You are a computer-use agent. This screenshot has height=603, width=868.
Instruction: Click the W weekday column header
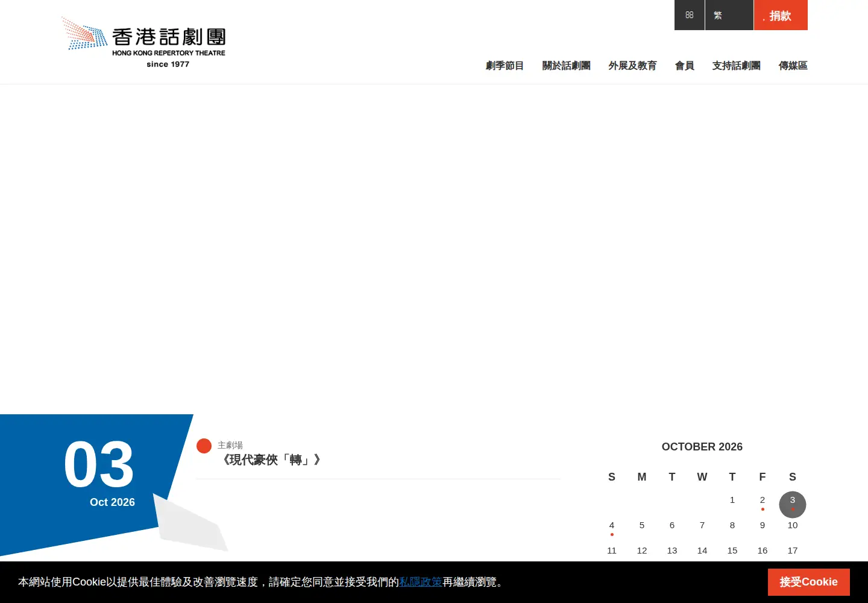[702, 477]
